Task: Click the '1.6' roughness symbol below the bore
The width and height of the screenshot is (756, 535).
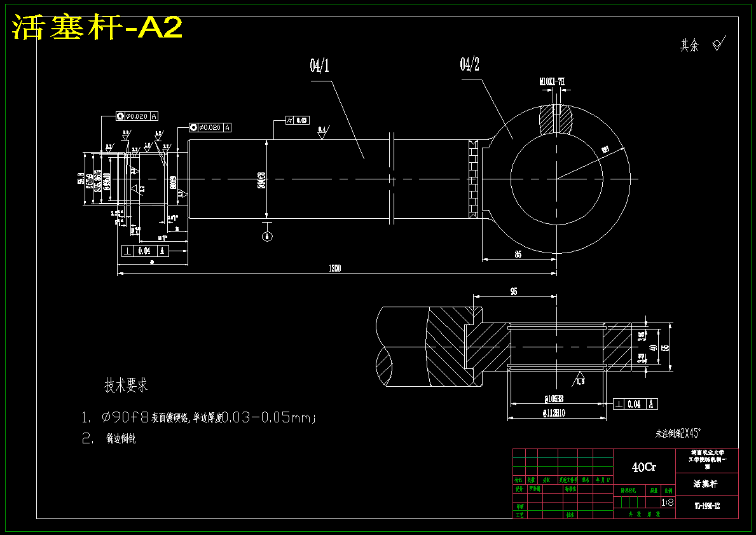Action: pyautogui.click(x=580, y=379)
